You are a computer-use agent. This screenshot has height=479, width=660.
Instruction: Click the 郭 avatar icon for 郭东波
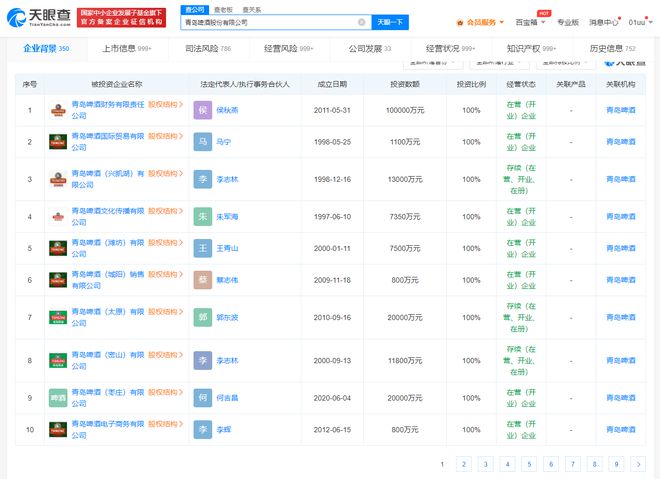tap(203, 317)
